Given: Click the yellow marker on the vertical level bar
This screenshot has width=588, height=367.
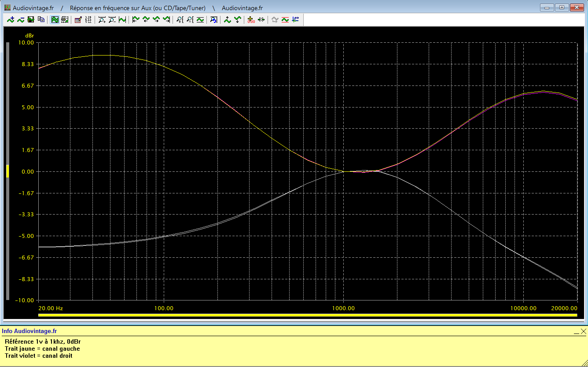Looking at the screenshot, I should (7, 171).
